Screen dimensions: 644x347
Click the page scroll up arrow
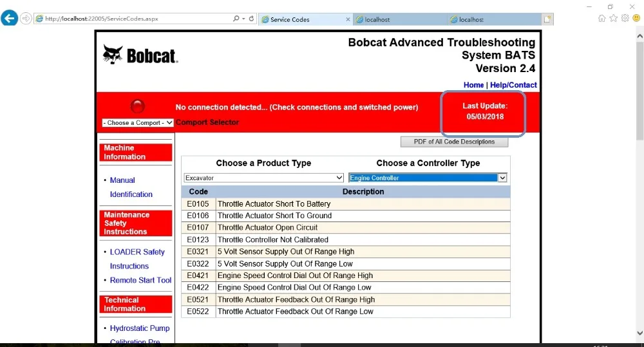pyautogui.click(x=639, y=36)
